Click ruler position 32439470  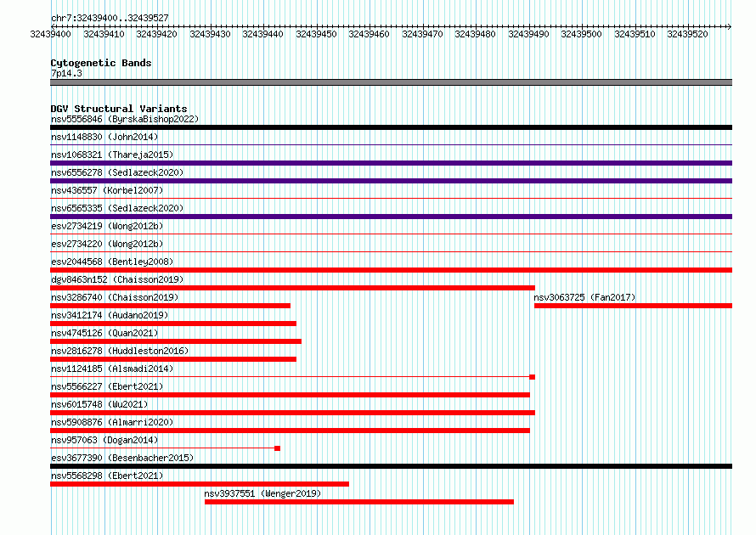(x=422, y=34)
